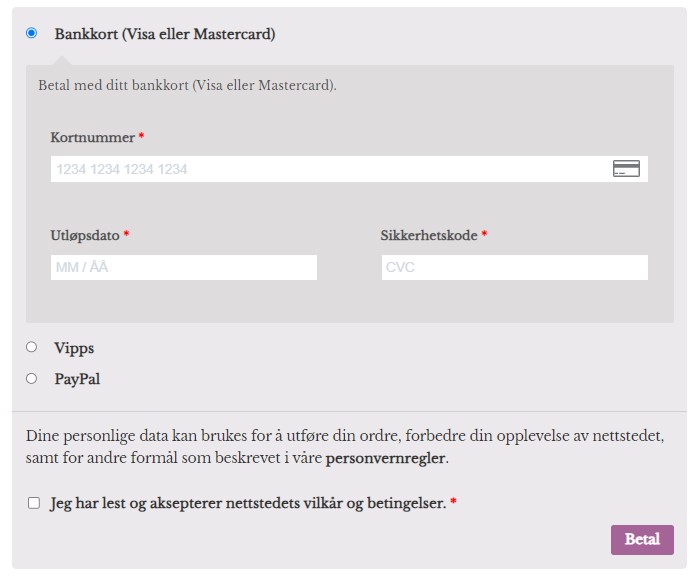699x577 pixels.
Task: Click the Sikkerhetskode field label
Action: [428, 236]
